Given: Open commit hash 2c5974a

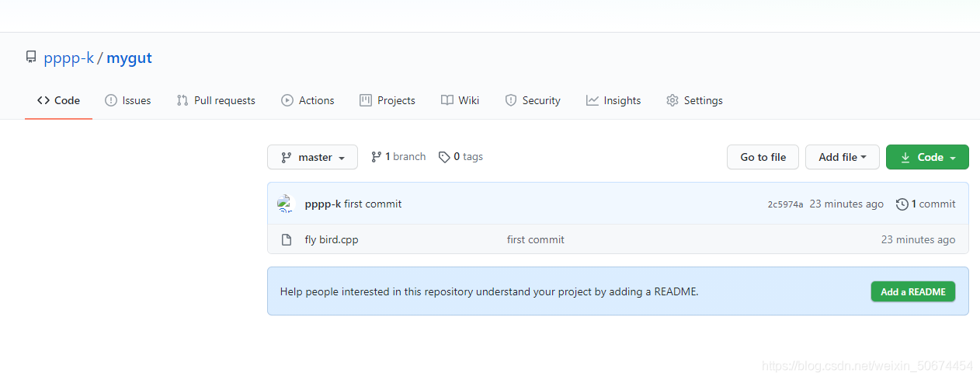Looking at the screenshot, I should (785, 204).
